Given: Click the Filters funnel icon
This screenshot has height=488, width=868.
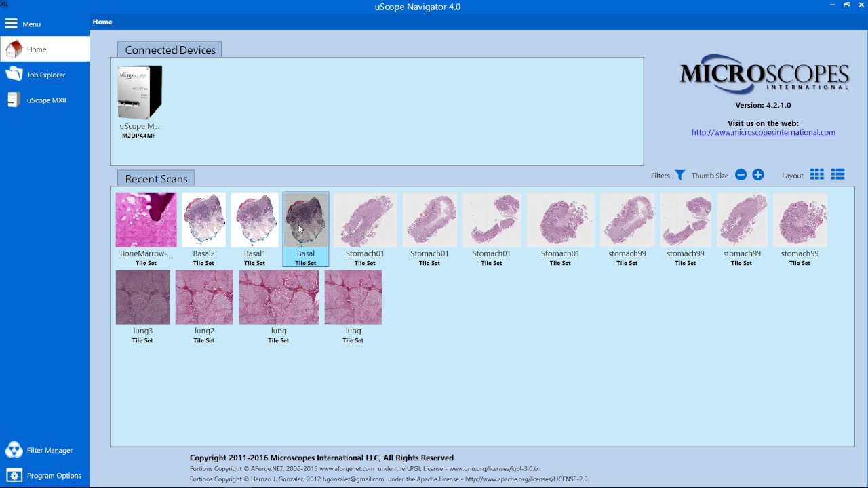Looking at the screenshot, I should pos(679,175).
